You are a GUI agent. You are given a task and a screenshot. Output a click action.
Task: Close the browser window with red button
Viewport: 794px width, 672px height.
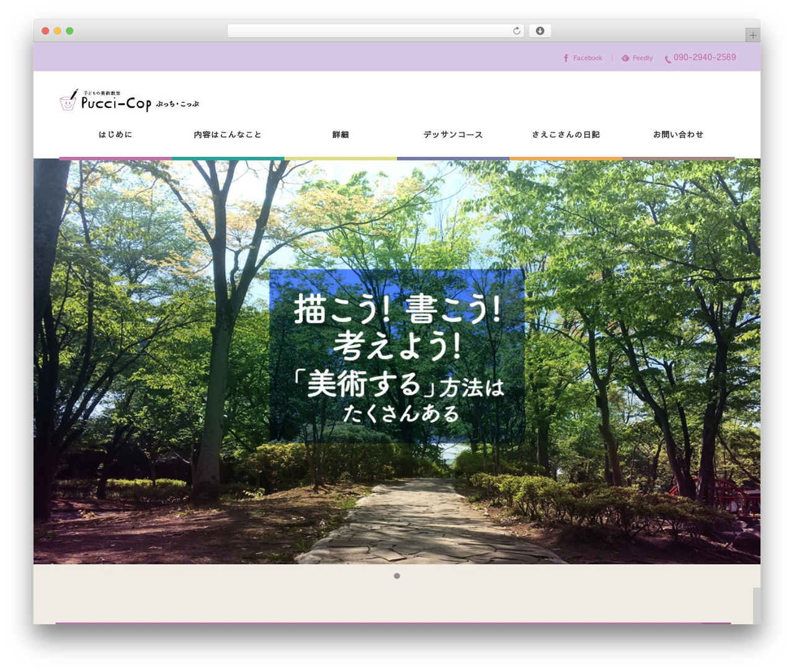pos(45,31)
